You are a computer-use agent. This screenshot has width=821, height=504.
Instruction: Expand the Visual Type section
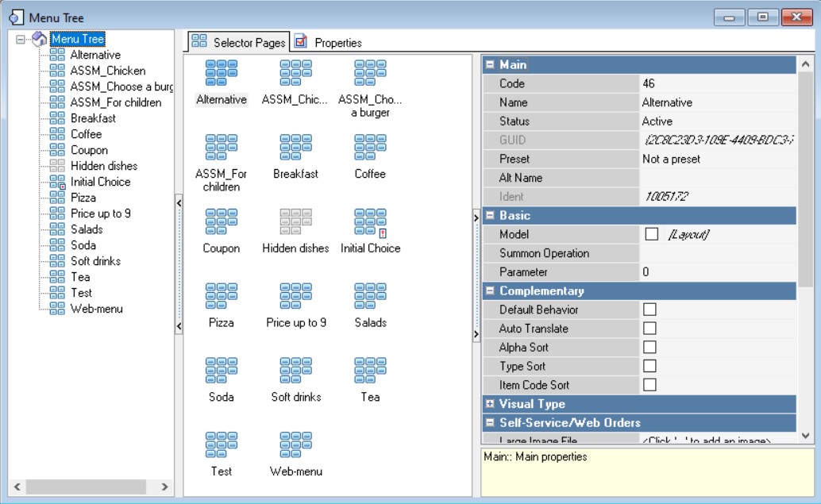tap(491, 404)
